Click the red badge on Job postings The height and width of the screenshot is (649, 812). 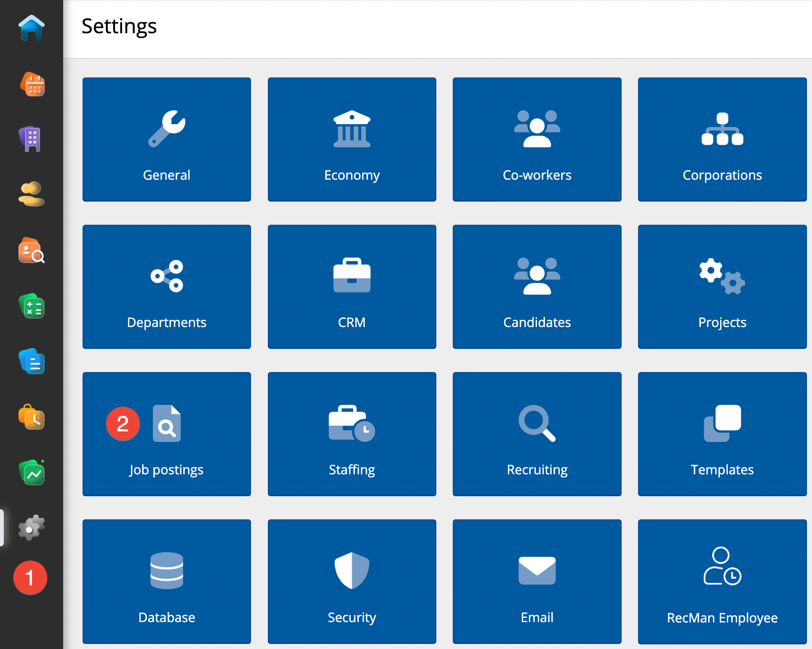[123, 423]
